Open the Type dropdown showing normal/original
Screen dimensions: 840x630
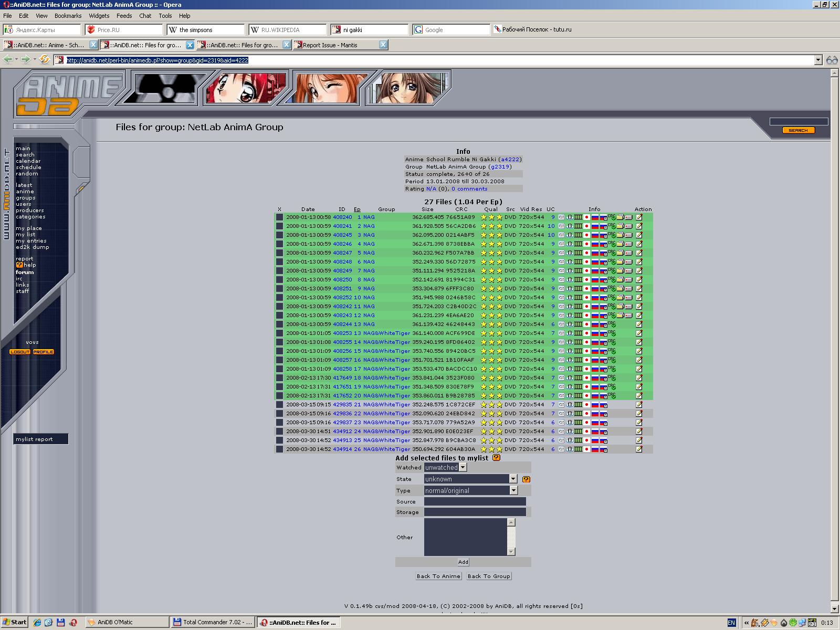pos(513,490)
